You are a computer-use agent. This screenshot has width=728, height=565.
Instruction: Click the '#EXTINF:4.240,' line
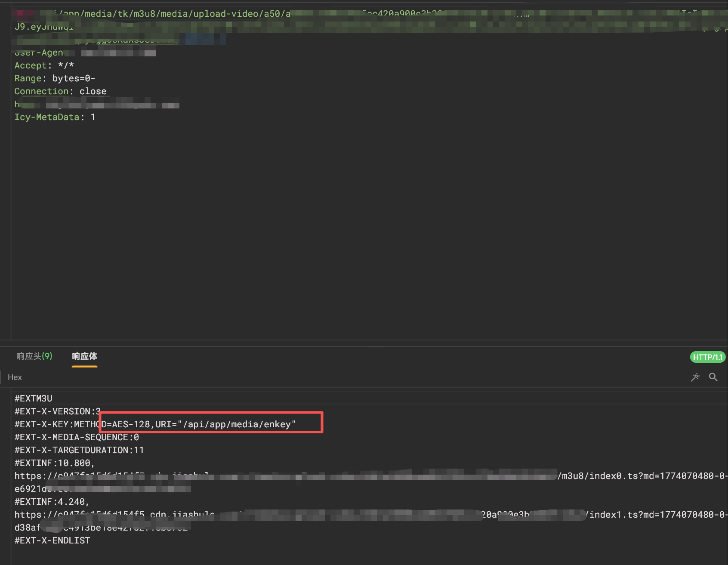point(52,502)
